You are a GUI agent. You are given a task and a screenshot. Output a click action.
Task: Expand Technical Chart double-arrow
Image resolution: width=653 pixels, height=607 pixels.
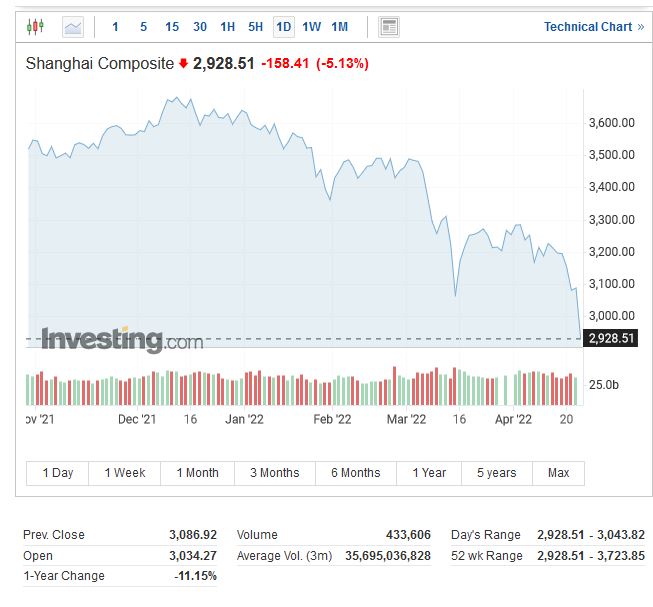click(x=641, y=27)
